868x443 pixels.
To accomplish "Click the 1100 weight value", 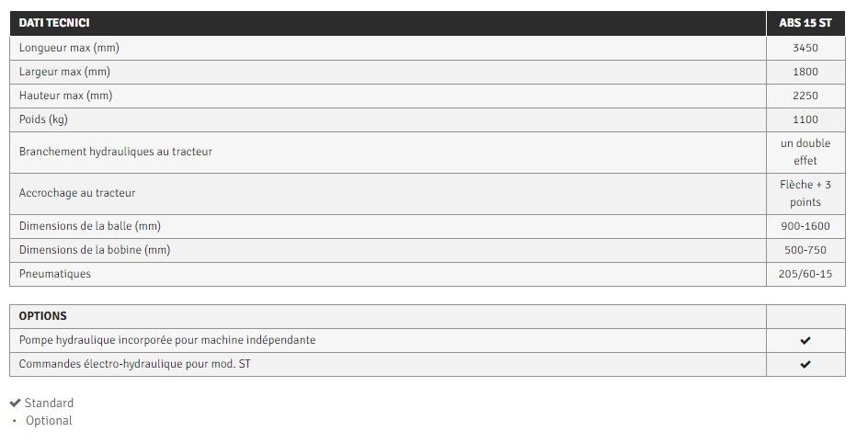I will [805, 119].
